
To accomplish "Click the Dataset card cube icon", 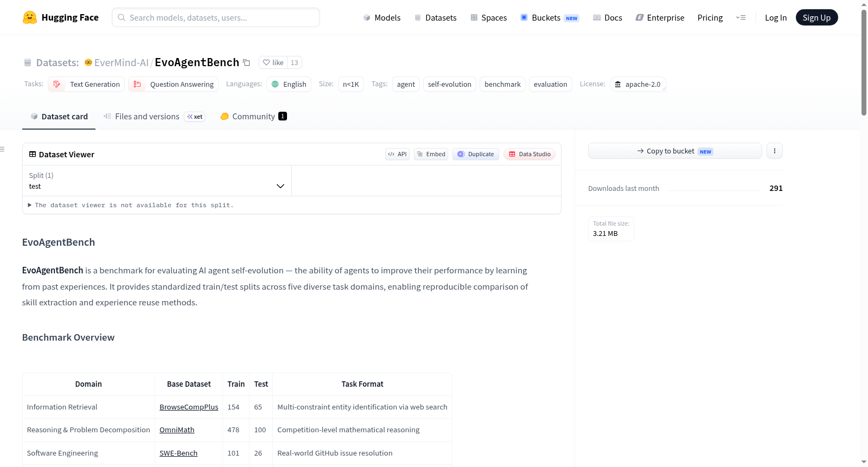I will pos(34,116).
